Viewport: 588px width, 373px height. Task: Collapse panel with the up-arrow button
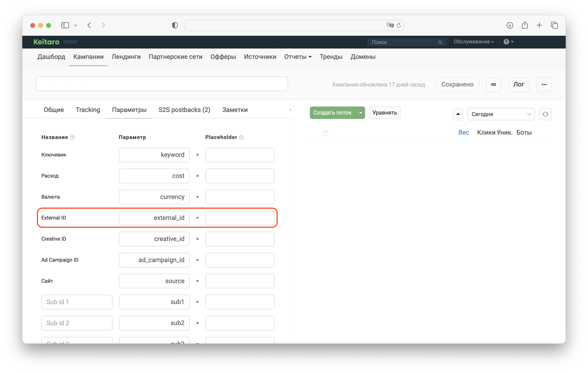tap(458, 114)
